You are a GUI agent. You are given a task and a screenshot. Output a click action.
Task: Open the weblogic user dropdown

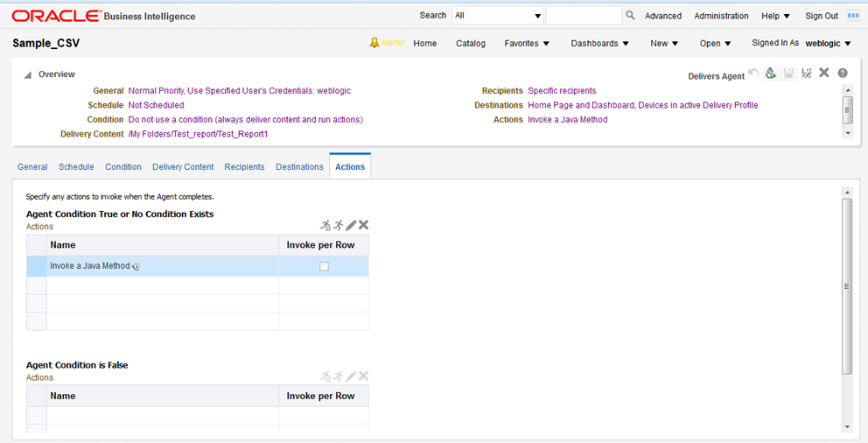pyautogui.click(x=828, y=43)
